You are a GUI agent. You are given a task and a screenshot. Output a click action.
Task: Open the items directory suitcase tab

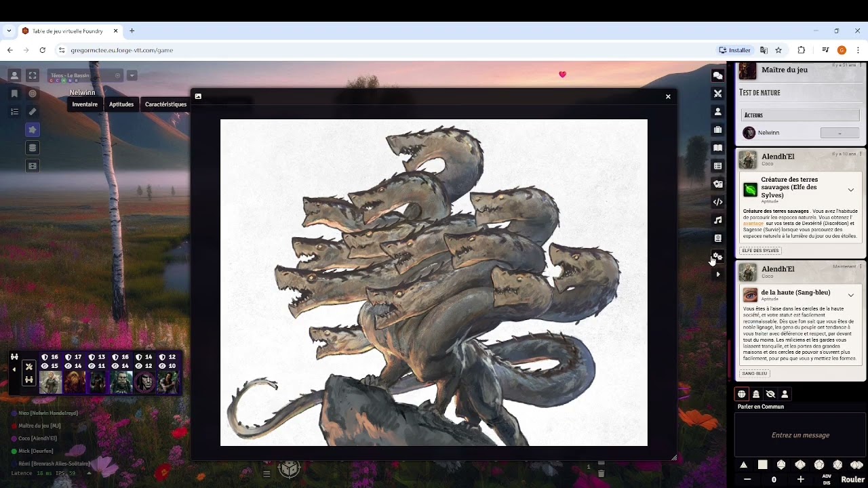coord(717,129)
